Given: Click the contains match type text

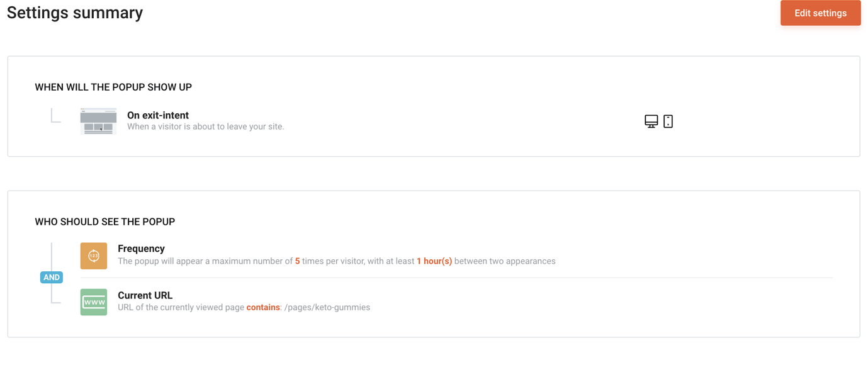Looking at the screenshot, I should (x=263, y=307).
